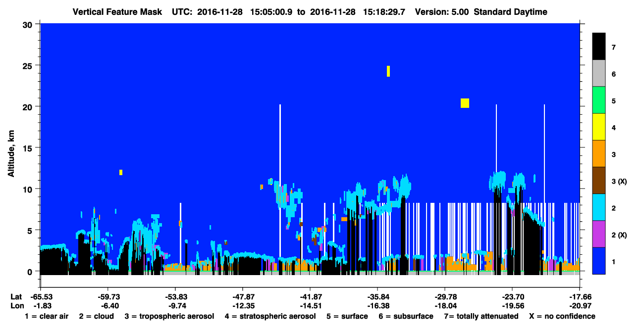
Task: Click the '3 = tropospheric aerosol' legend entry
Action: (x=169, y=316)
